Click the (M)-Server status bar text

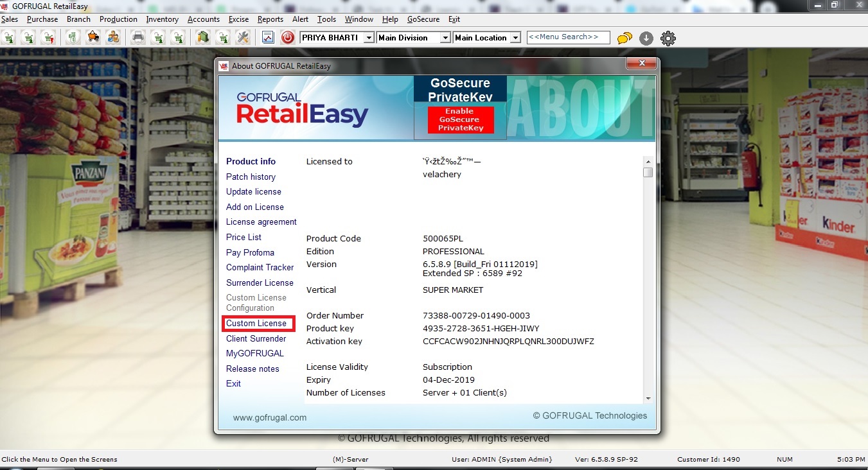pyautogui.click(x=350, y=459)
